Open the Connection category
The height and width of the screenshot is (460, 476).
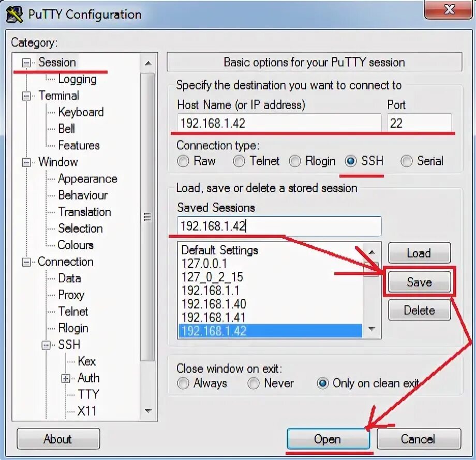pyautogui.click(x=65, y=262)
